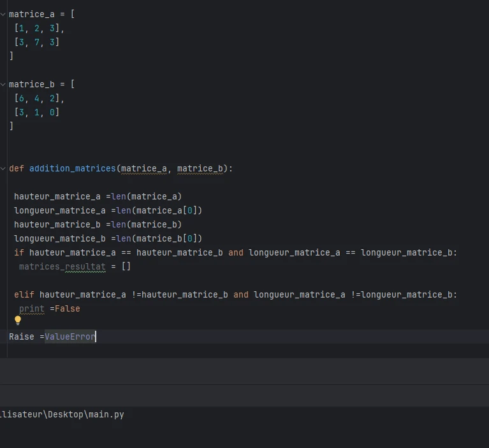Image resolution: width=489 pixels, height=448 pixels.
Task: Click the Desktop folder in the path bar
Action: 65,414
